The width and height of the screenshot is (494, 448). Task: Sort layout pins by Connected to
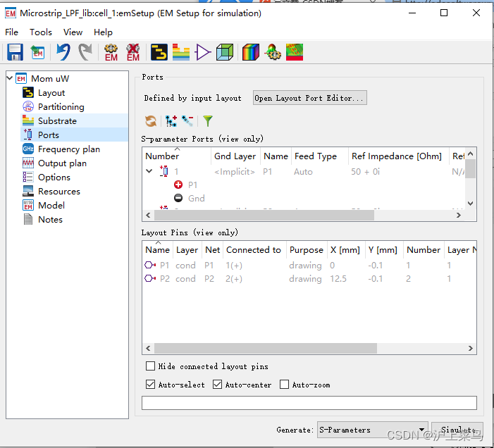(x=254, y=250)
